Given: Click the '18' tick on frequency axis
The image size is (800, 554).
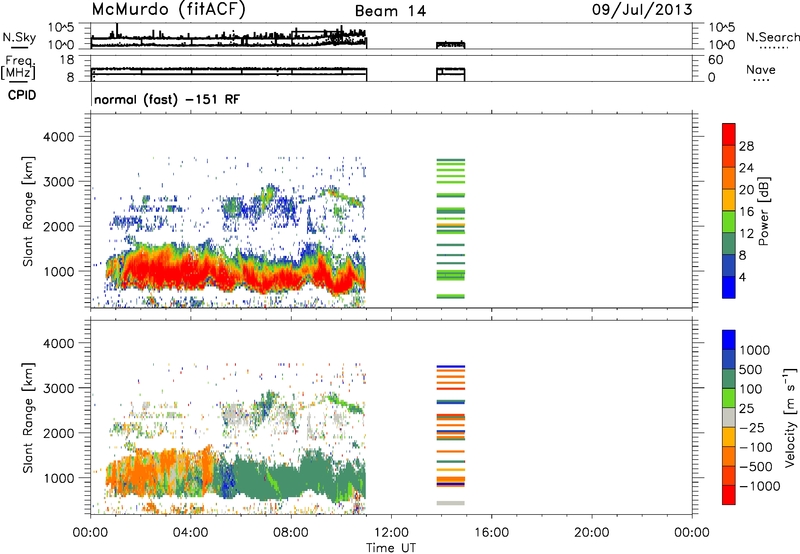Looking at the screenshot, I should point(67,60).
